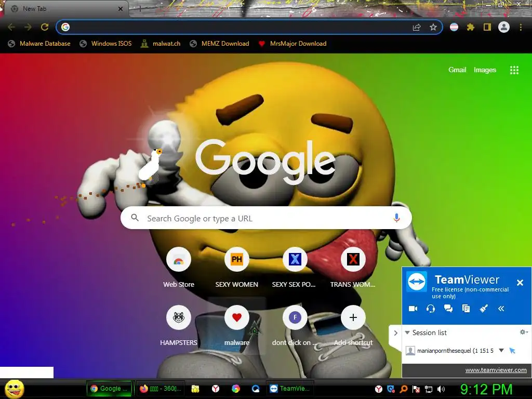Go back with the browser back arrow

11,27
